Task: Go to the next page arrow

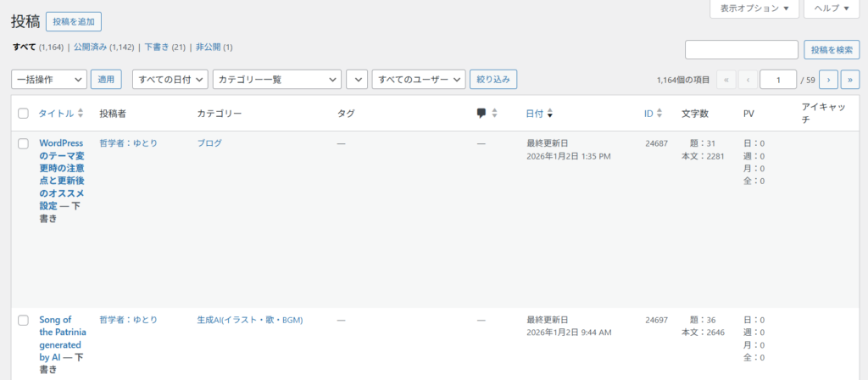Action: click(x=827, y=80)
